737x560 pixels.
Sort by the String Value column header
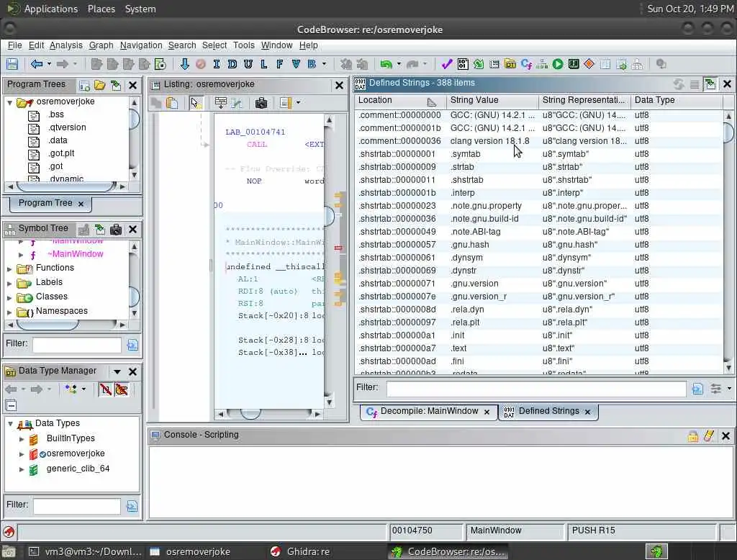coord(492,100)
